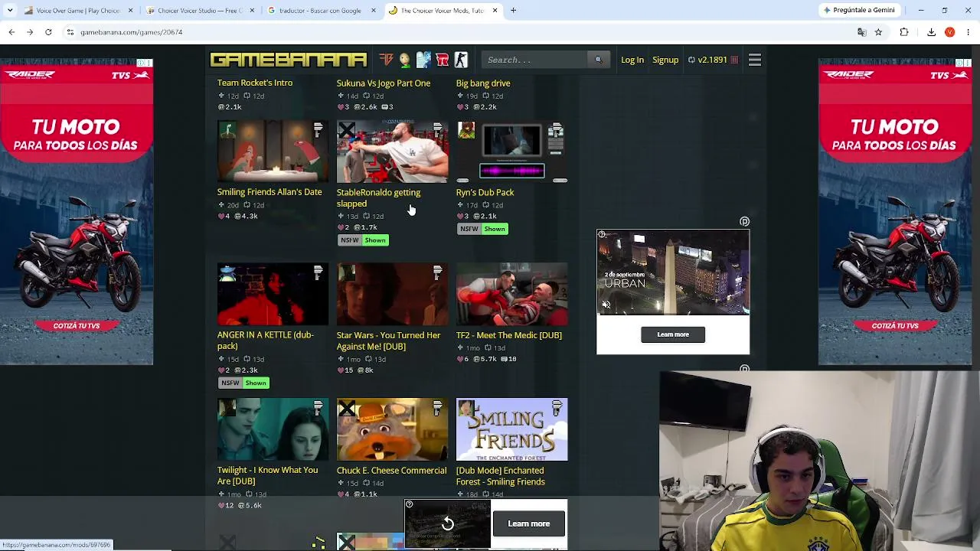Open Sukuna Vs Jogo Part One mod
This screenshot has height=551, width=980.
pos(384,83)
